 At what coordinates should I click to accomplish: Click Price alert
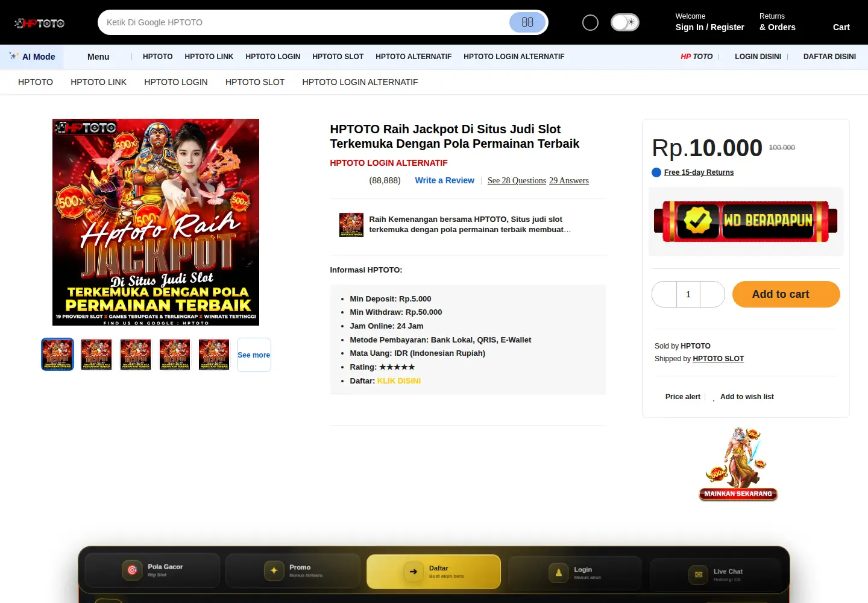pos(683,397)
